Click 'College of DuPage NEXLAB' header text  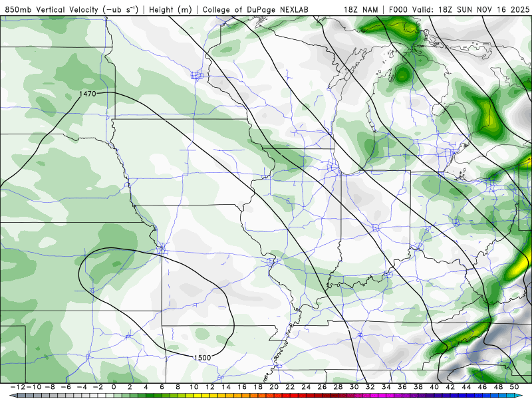point(255,9)
